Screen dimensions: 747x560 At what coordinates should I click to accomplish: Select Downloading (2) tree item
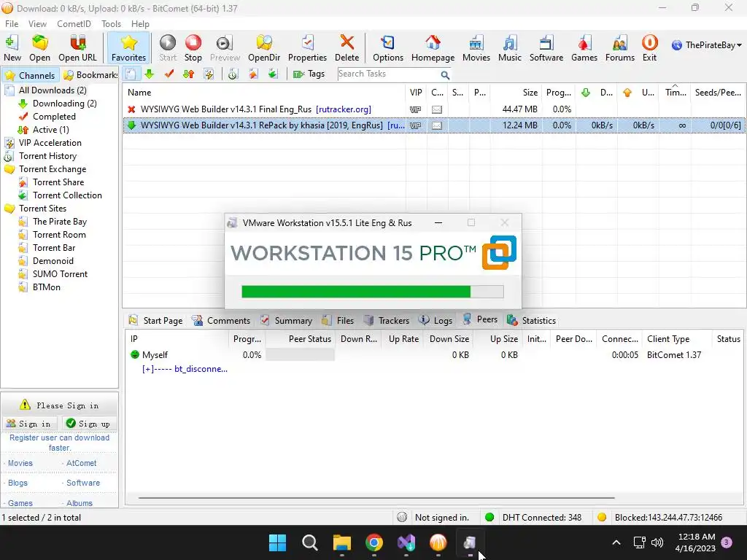coord(64,104)
